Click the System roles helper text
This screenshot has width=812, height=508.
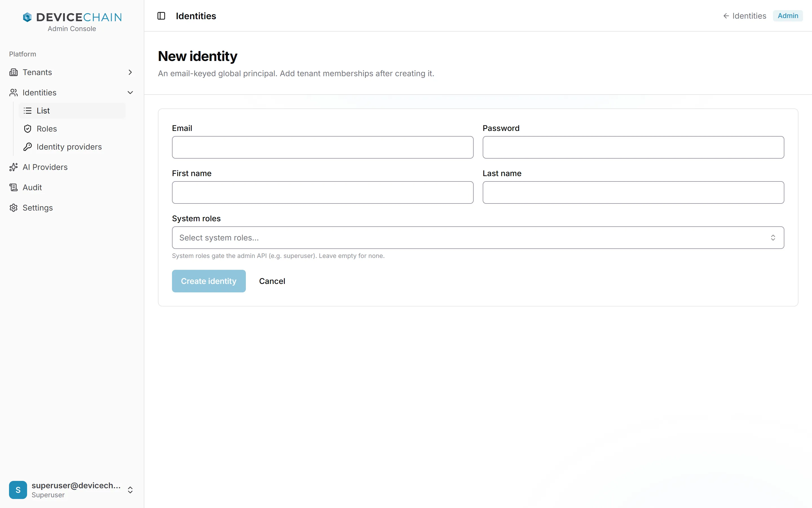(278, 256)
